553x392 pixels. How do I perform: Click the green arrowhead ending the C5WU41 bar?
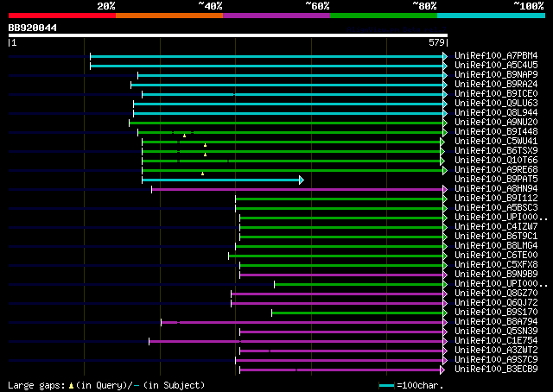pos(442,142)
